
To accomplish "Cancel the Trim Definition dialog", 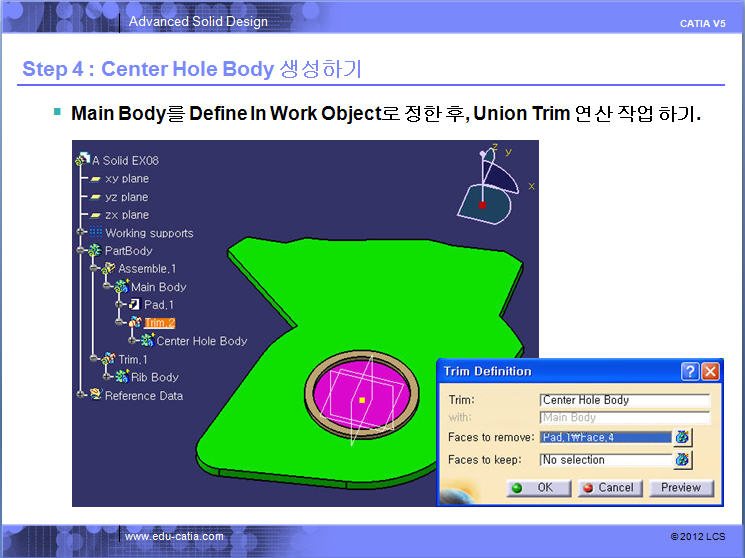I will 608,488.
